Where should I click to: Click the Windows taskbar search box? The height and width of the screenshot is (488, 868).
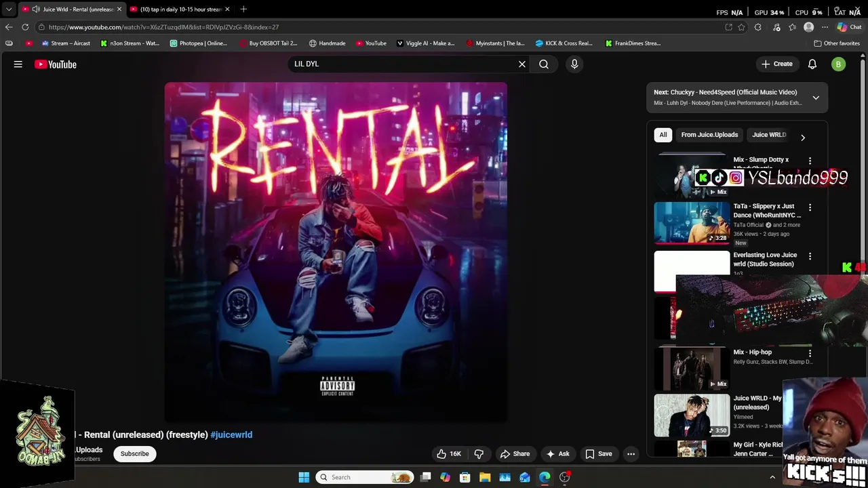click(x=365, y=477)
